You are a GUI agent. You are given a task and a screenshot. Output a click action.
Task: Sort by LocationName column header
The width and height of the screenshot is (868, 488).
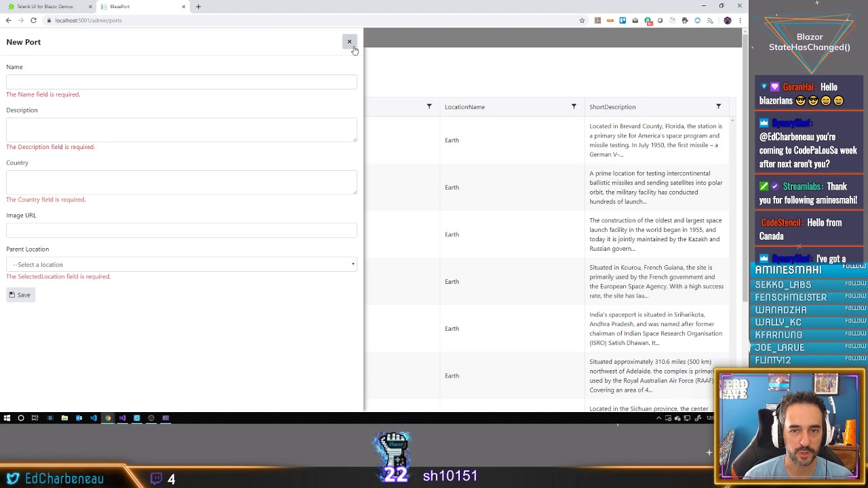tap(465, 107)
